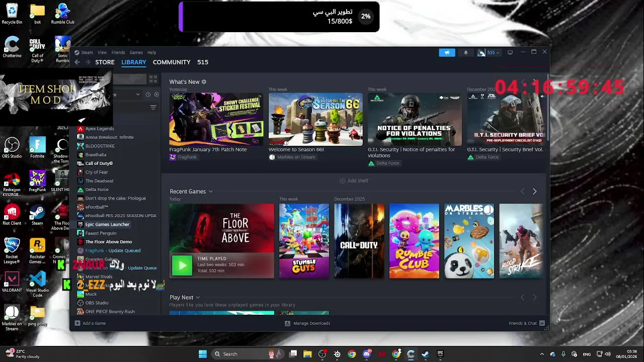Open the announcements megaphone button
Viewport: 644px width, 362px height.
447,52
